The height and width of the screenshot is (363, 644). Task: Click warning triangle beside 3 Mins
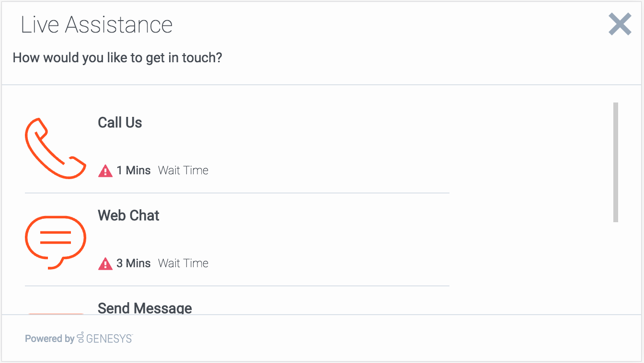coord(105,263)
